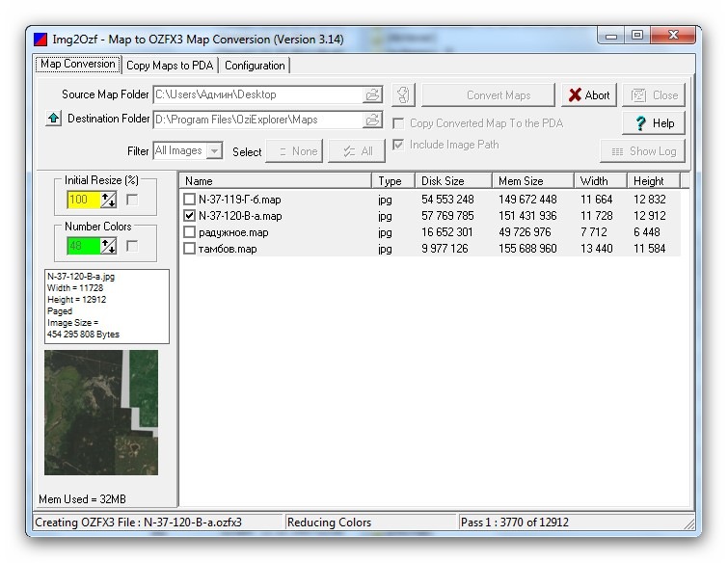Screen dimensions: 728x563
Task: Click the Mem Used = 32MB label
Action: click(x=82, y=499)
